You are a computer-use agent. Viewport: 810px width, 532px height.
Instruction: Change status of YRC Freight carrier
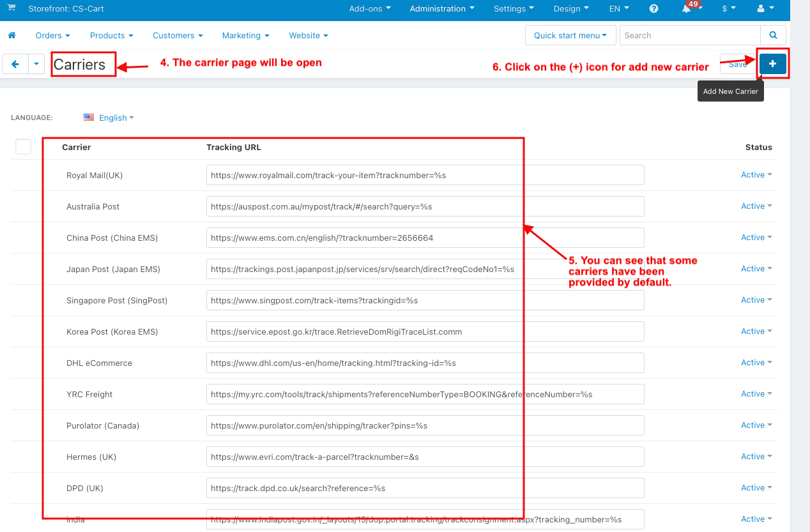pos(756,394)
